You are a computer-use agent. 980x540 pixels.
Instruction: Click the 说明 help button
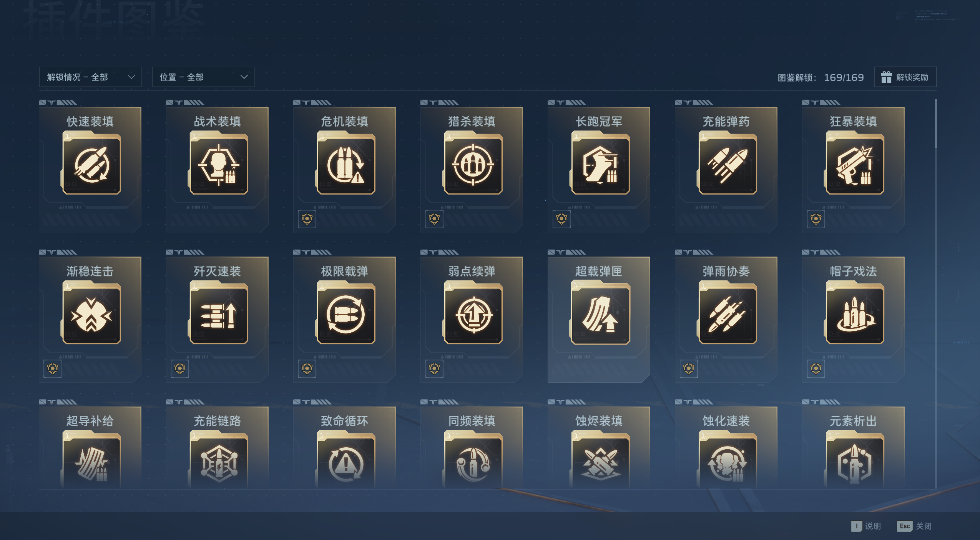click(866, 526)
